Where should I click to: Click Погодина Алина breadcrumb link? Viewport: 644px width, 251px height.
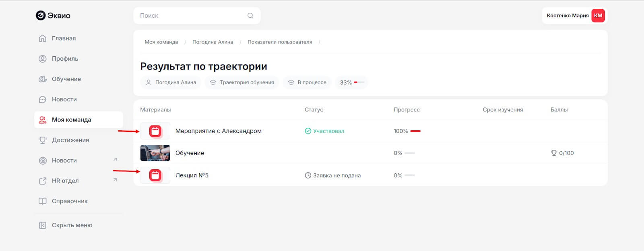(213, 42)
